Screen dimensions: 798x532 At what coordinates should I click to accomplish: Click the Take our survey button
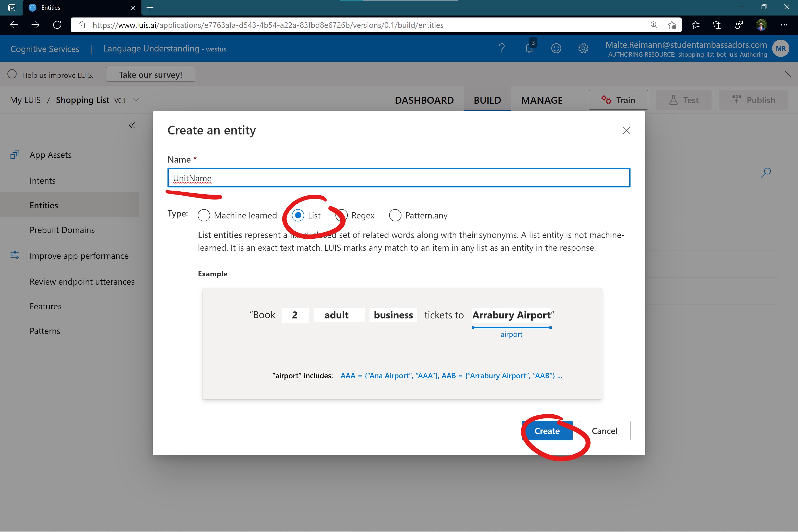(x=150, y=74)
